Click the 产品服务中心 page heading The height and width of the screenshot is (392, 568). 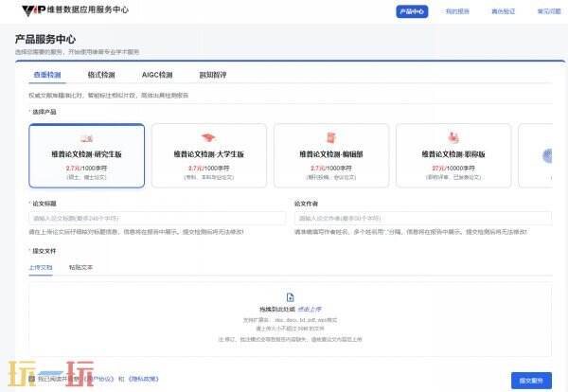tap(45, 39)
